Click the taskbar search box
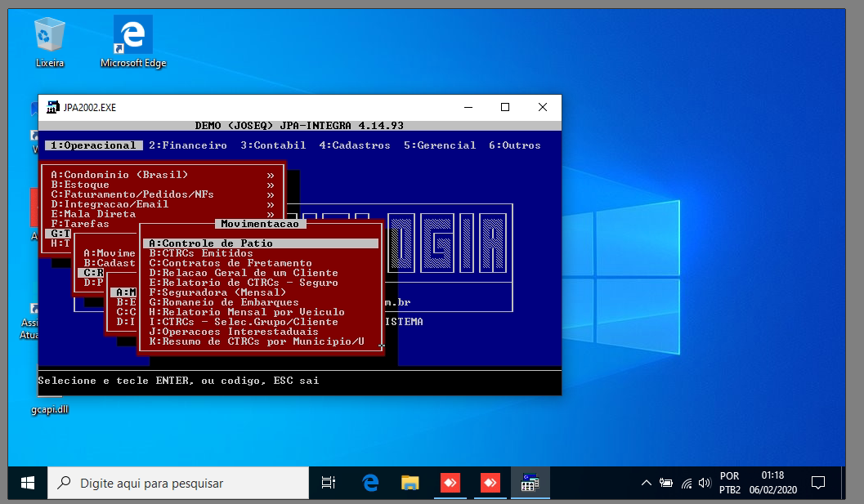 [x=178, y=483]
